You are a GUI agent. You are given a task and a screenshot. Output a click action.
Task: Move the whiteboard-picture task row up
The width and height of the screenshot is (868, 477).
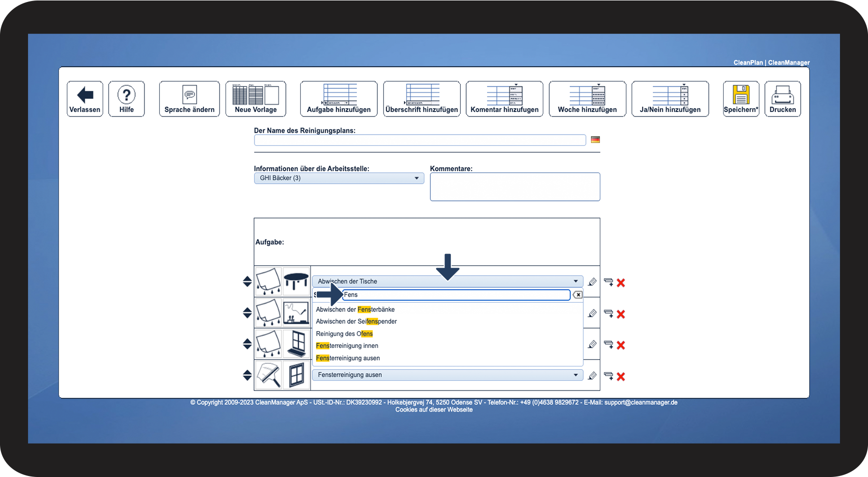(247, 309)
